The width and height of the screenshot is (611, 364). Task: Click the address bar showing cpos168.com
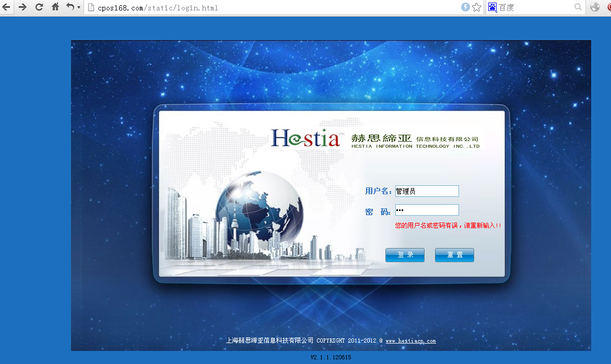273,7
